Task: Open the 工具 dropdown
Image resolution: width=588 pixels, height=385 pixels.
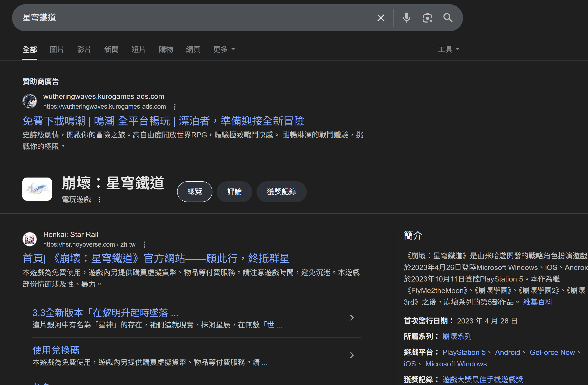Action: coord(448,50)
